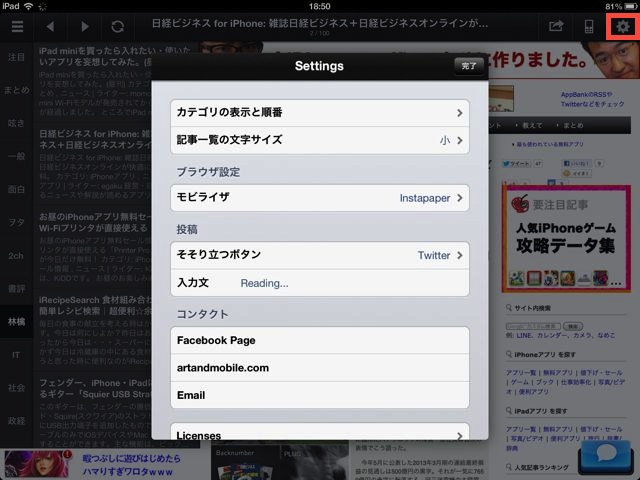Open the hamburger menu icon
The image size is (640, 480).
17,27
